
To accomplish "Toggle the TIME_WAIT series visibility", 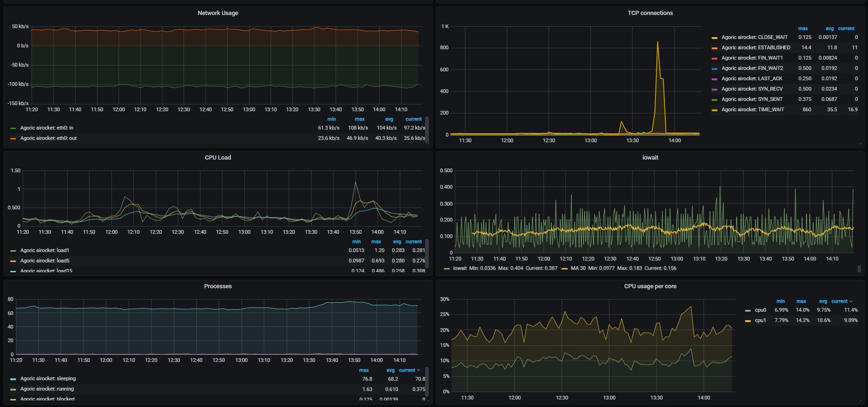I will click(753, 109).
